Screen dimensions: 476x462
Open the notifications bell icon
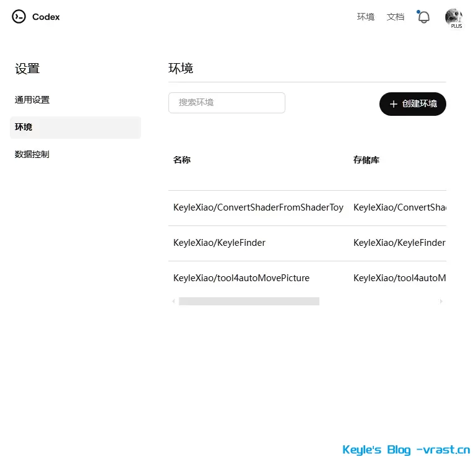[x=423, y=17]
